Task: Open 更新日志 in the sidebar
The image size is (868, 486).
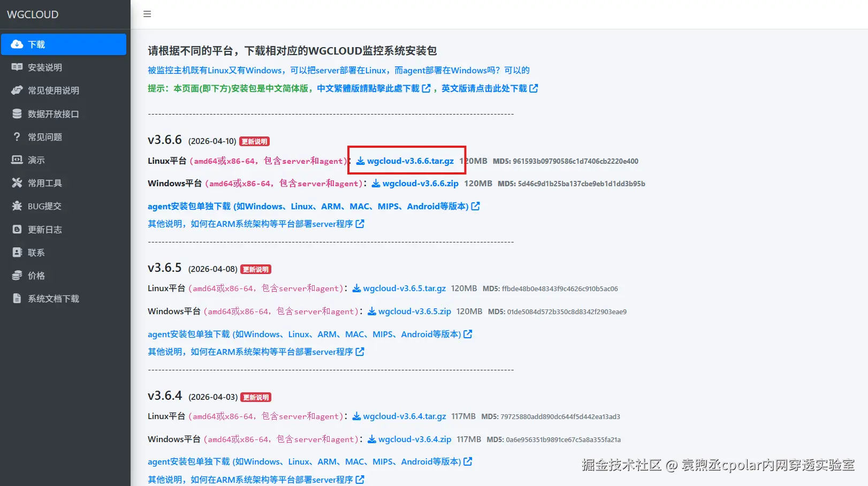Action: click(64, 229)
